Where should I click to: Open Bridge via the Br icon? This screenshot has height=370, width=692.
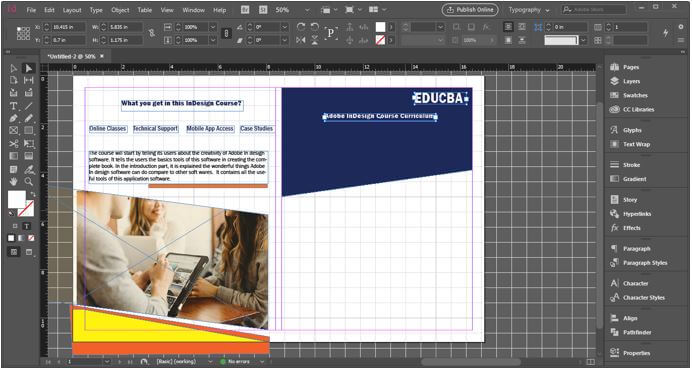tap(246, 10)
